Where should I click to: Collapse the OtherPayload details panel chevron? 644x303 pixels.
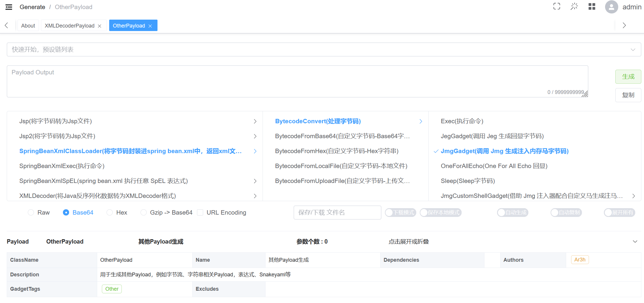click(x=635, y=242)
